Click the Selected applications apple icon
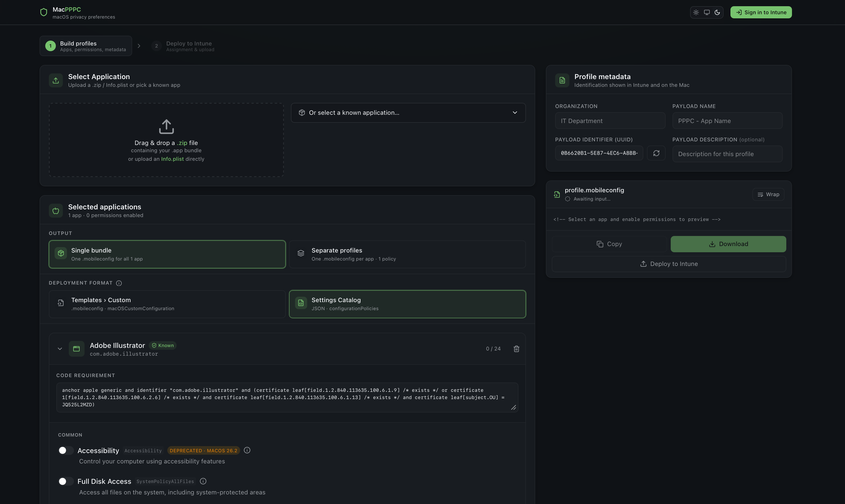 56,211
